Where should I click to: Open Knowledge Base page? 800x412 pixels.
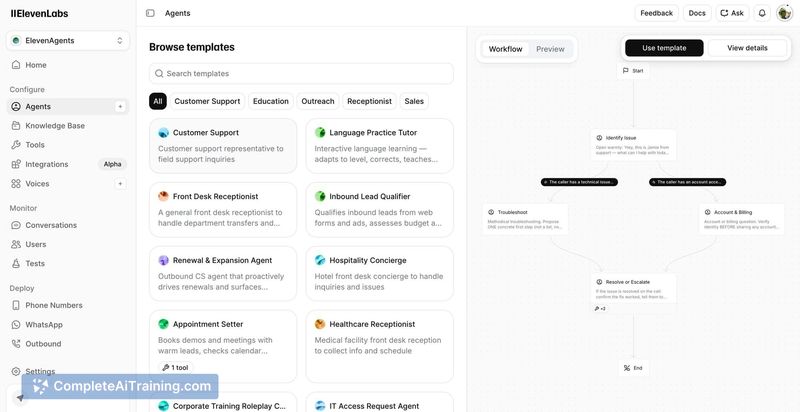68,126
